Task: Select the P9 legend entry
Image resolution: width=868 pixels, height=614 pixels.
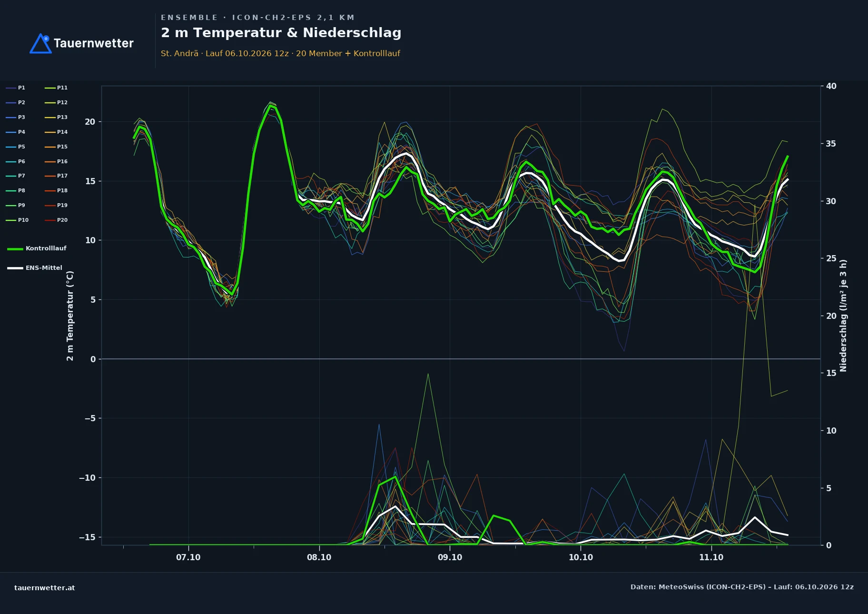Action: [x=16, y=205]
